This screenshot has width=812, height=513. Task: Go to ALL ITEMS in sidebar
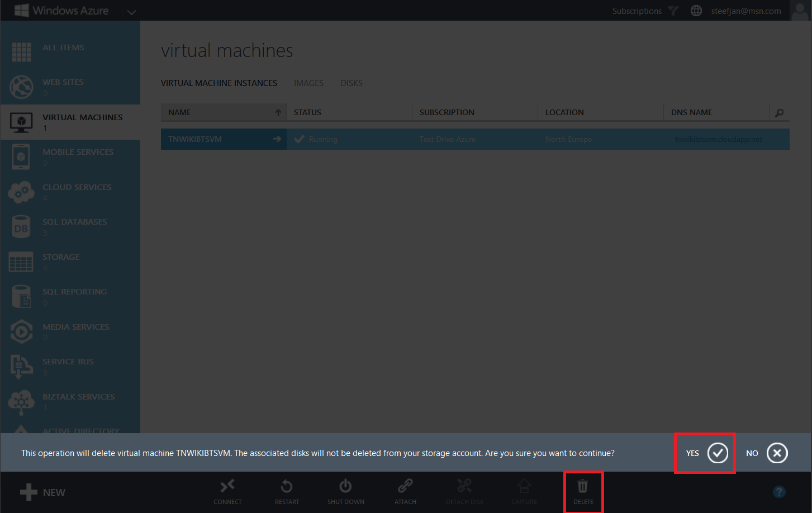pyautogui.click(x=63, y=47)
